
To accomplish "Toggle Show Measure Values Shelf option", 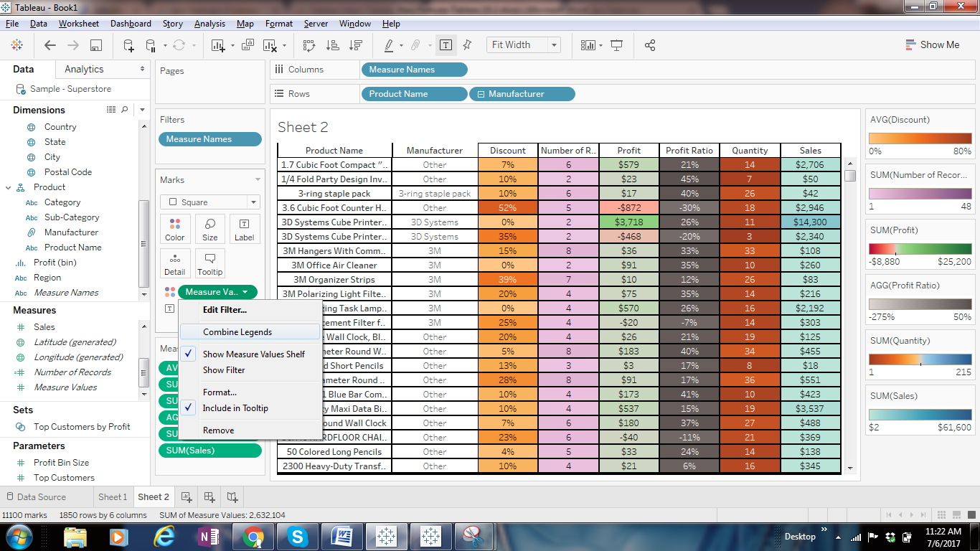I will tap(253, 354).
